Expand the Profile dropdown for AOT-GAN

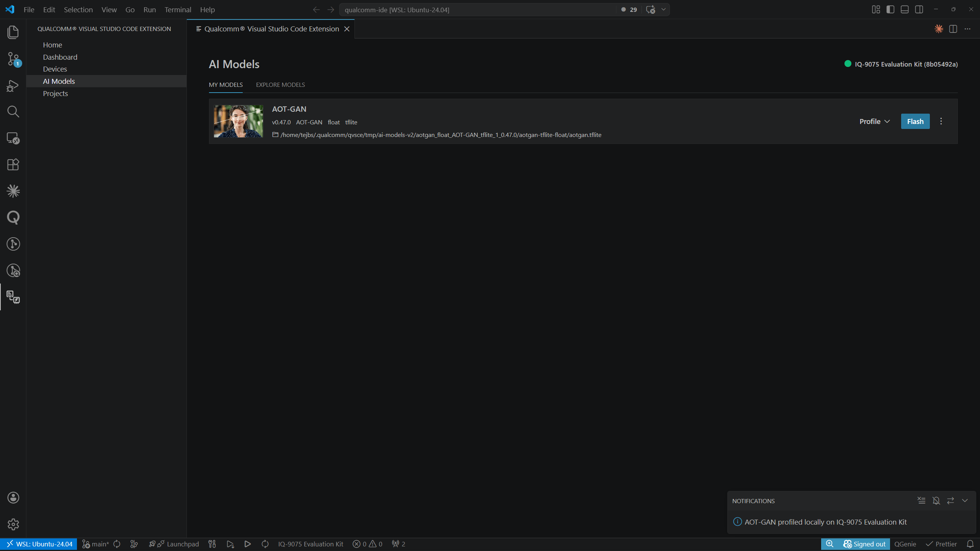[x=874, y=121]
